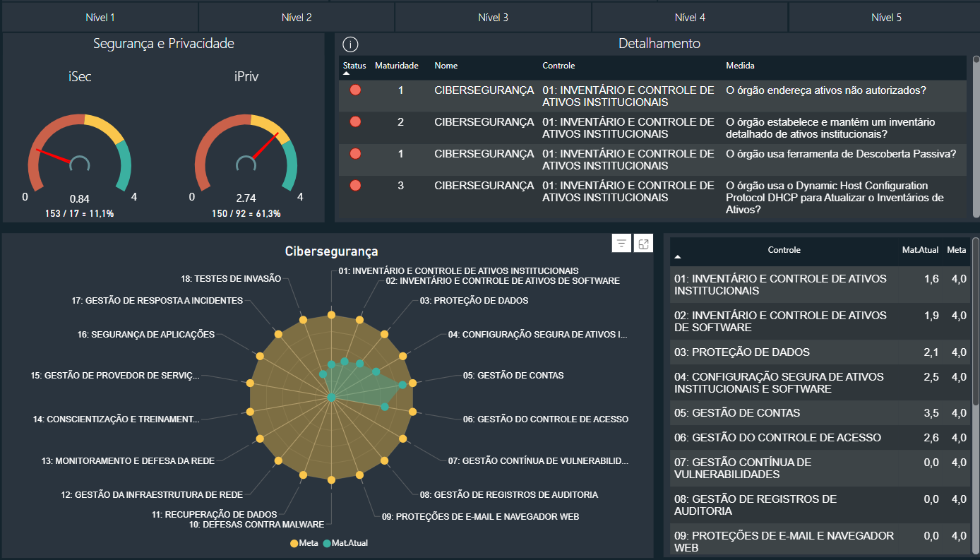Select 06: GESTÃO DO CONTROLE DE ACESSO radar label
Image resolution: width=980 pixels, height=560 pixels.
tap(545, 419)
